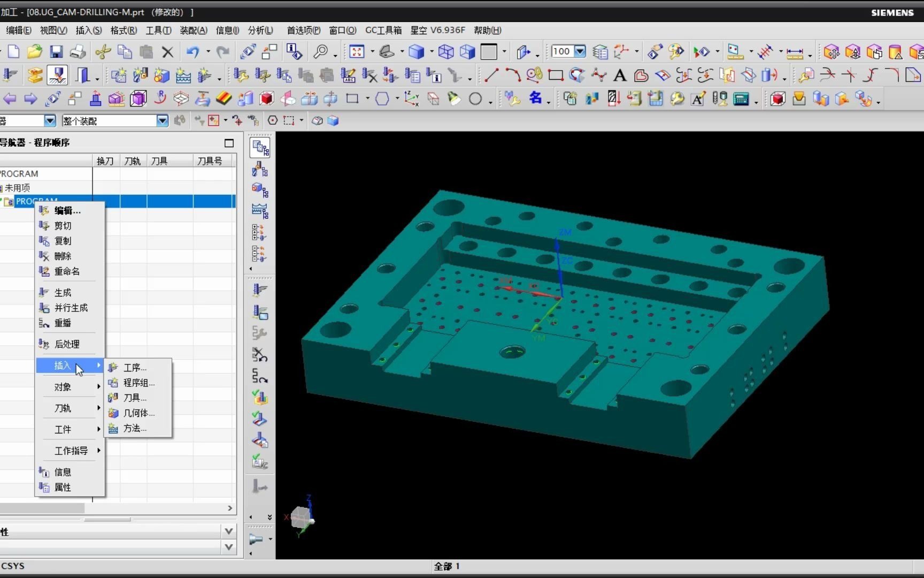Select 后处理 in the context menu

[67, 344]
